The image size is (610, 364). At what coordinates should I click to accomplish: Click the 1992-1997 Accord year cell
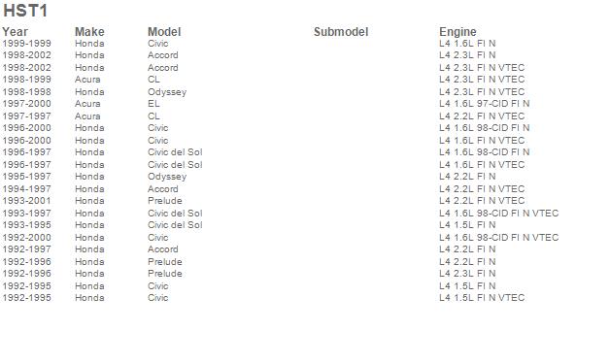(27, 249)
